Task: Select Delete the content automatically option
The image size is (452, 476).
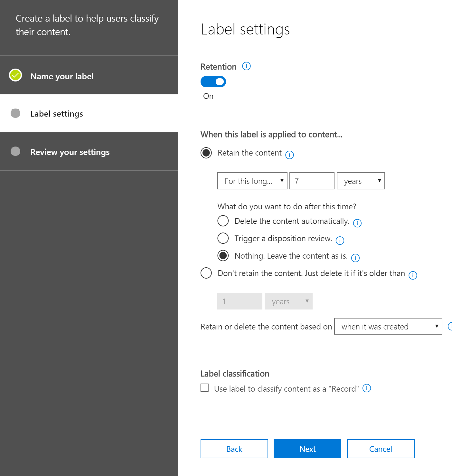Action: click(223, 221)
